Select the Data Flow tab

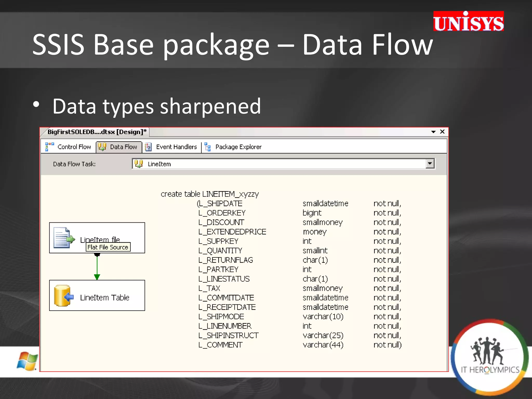pos(119,147)
